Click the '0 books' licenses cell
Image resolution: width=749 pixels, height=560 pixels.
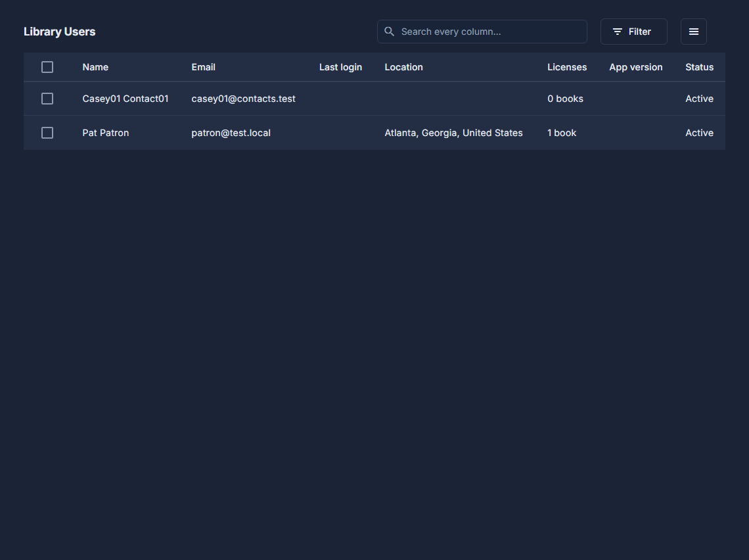565,99
